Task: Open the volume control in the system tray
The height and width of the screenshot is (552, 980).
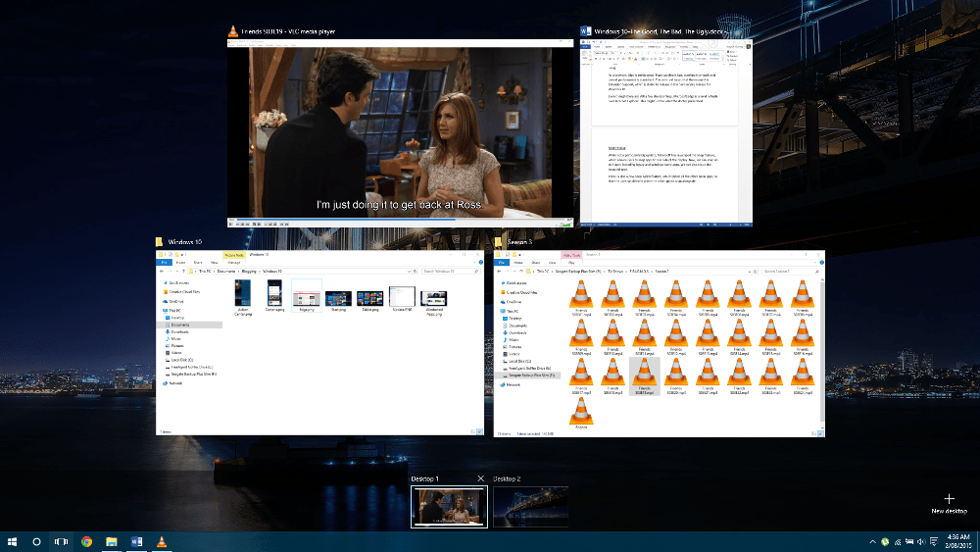Action: (921, 542)
